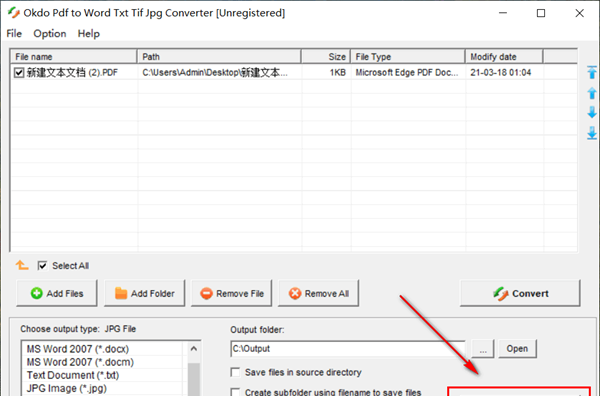Screen dimensions: 600x396
Task: Click the orange up-folder arrow icon
Action: click(x=22, y=265)
